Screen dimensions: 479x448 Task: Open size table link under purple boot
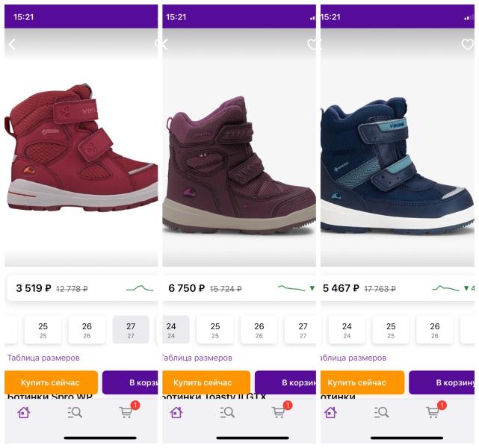197,358
